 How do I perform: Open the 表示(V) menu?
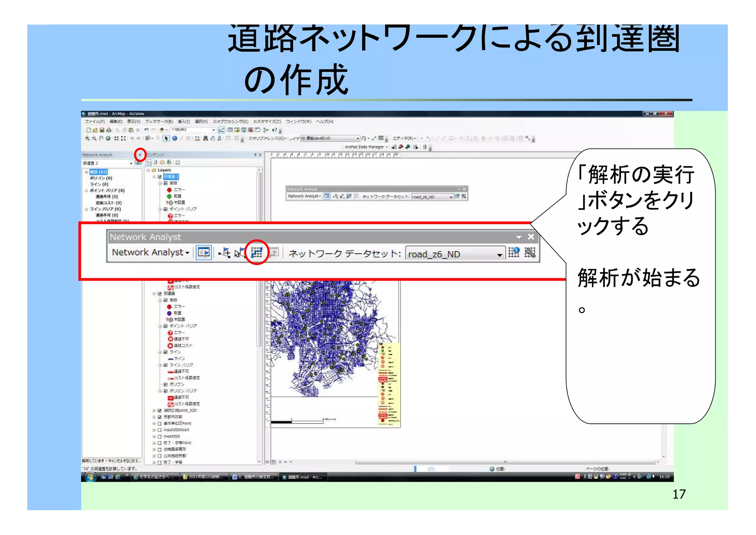(x=134, y=122)
